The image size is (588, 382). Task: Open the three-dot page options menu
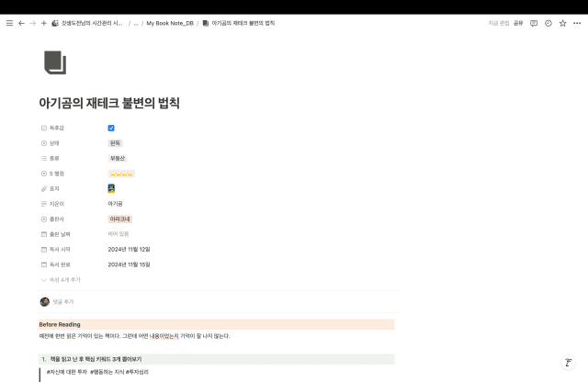pos(577,23)
